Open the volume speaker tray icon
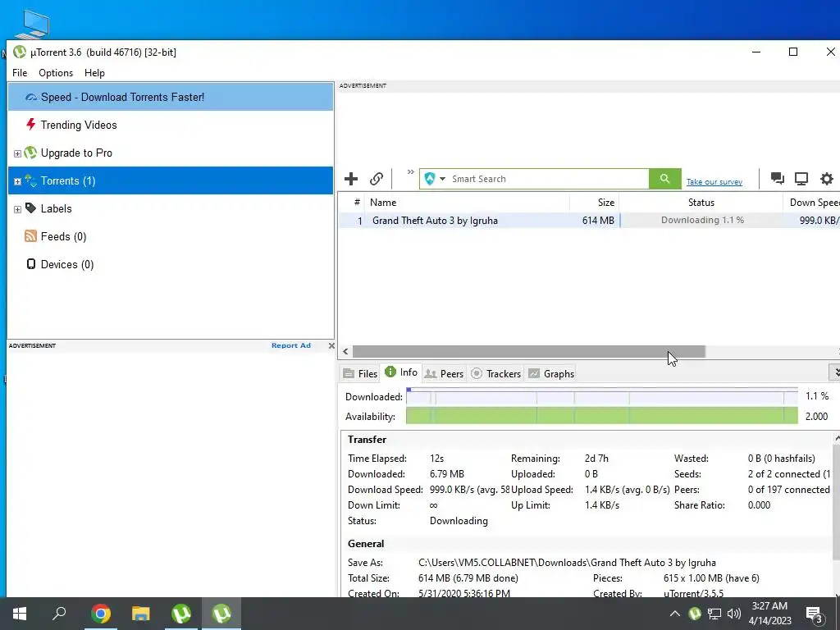The height and width of the screenshot is (630, 840). 734,614
